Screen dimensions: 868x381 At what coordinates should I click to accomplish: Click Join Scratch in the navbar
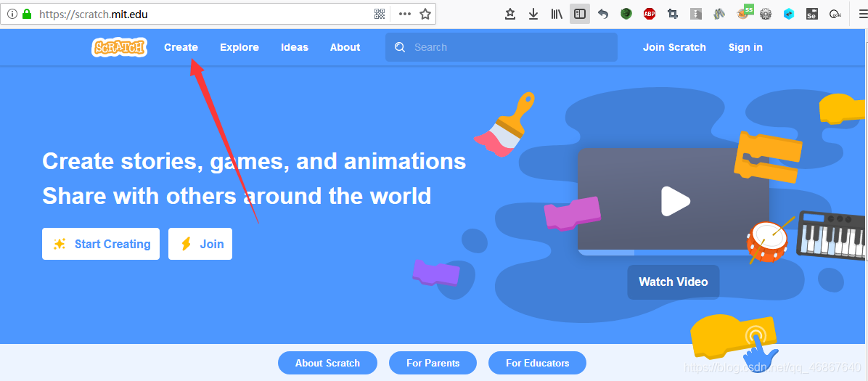pyautogui.click(x=674, y=48)
